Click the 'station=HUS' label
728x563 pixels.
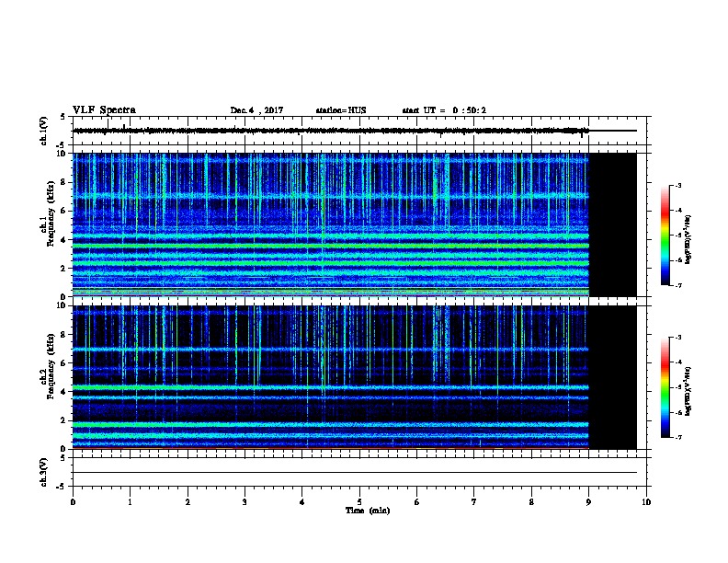(341, 110)
